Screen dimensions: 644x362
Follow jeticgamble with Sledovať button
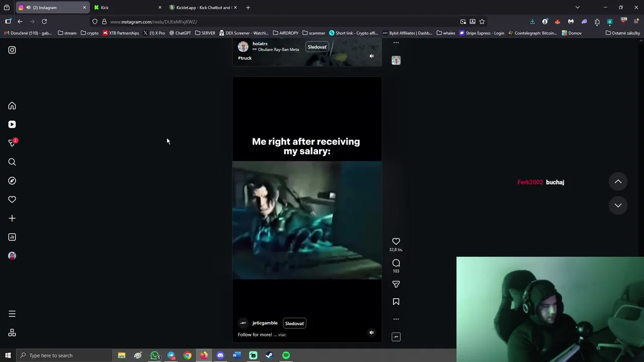tap(294, 323)
